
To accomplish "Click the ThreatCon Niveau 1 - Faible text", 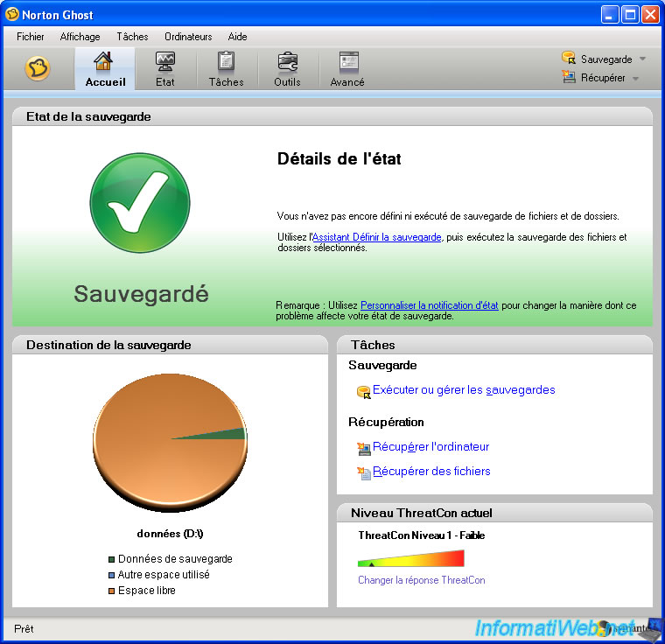I will (422, 535).
